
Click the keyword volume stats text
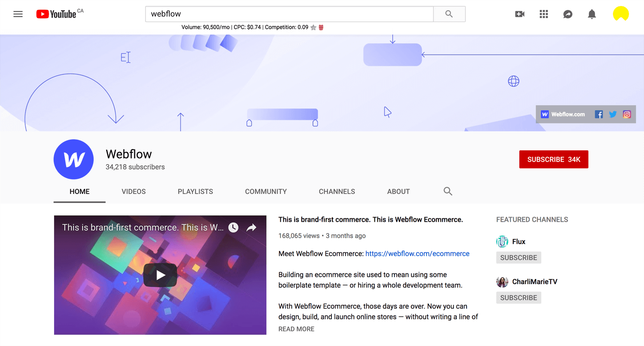(245, 27)
